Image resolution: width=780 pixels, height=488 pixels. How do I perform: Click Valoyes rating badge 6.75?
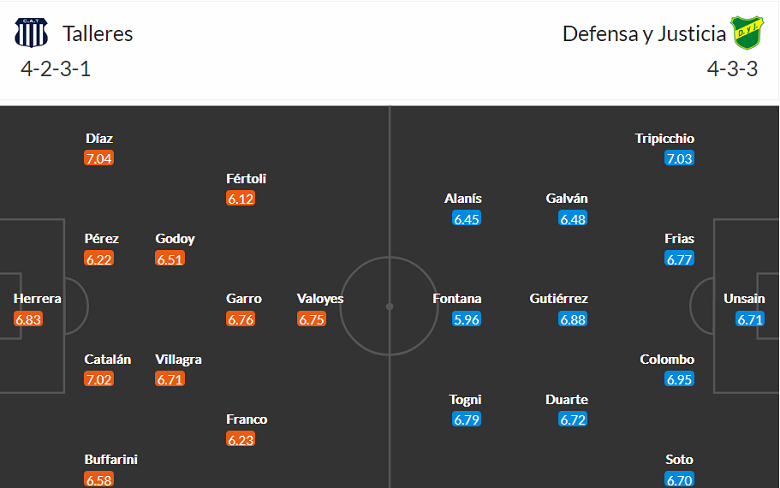311,320
